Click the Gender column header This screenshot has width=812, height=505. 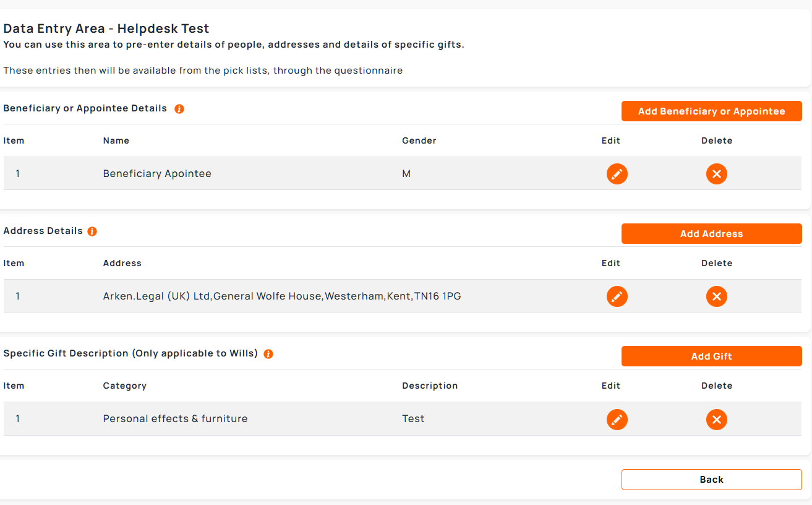pos(419,140)
